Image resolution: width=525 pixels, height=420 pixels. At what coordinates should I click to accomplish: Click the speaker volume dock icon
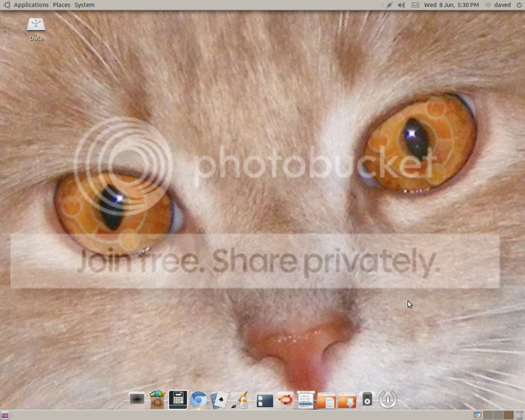tap(367, 399)
